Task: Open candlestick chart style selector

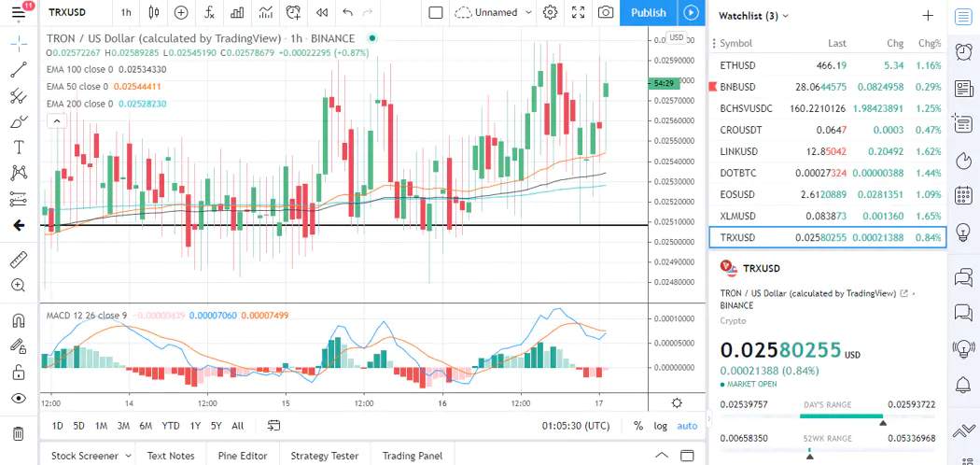Action: click(x=154, y=12)
